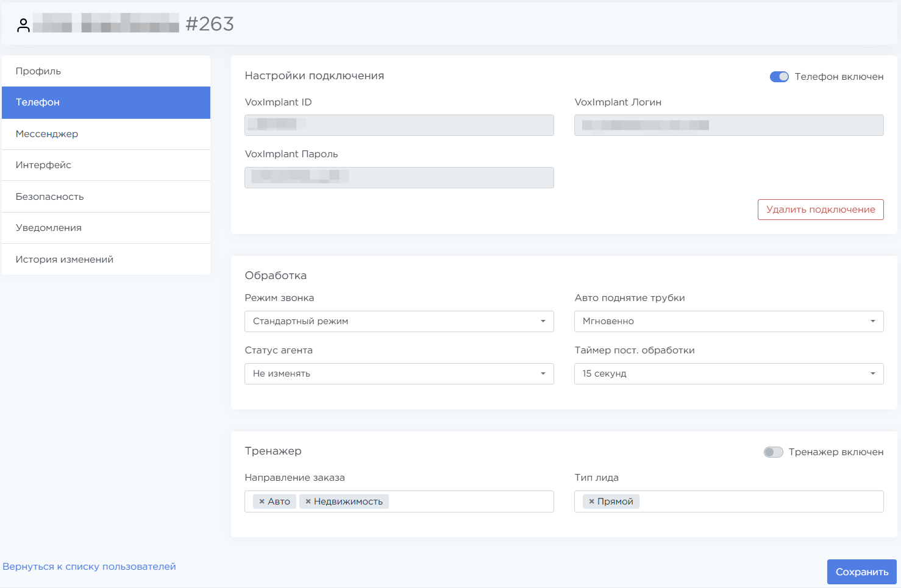Click inside the Направление заказа tag field

(x=469, y=501)
